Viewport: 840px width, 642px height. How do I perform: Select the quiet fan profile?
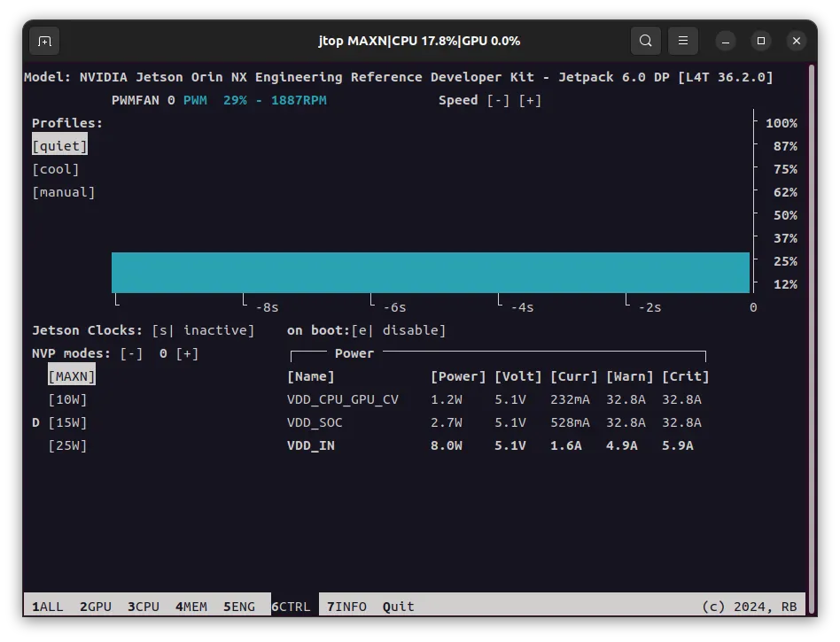coord(59,146)
